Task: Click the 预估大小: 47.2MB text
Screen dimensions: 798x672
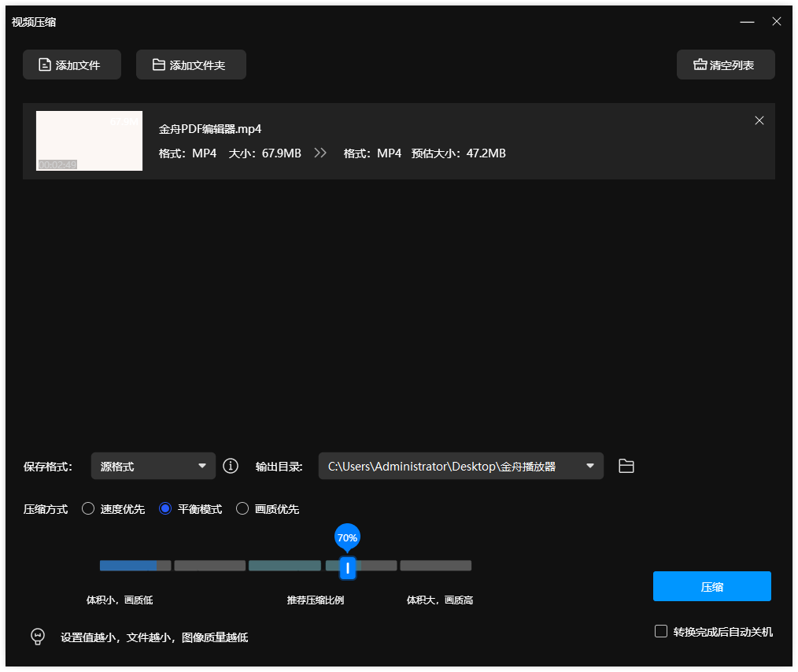Action: (459, 153)
